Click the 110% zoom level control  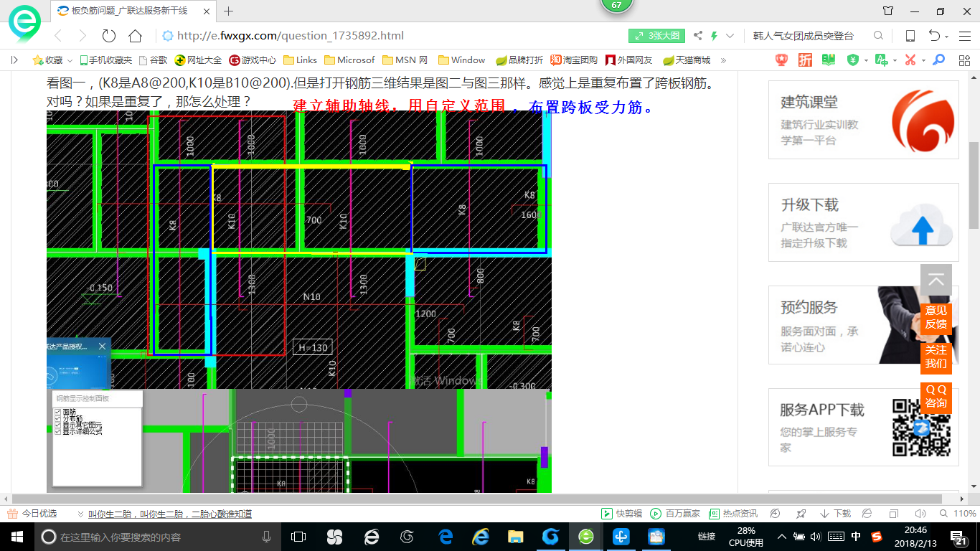959,514
